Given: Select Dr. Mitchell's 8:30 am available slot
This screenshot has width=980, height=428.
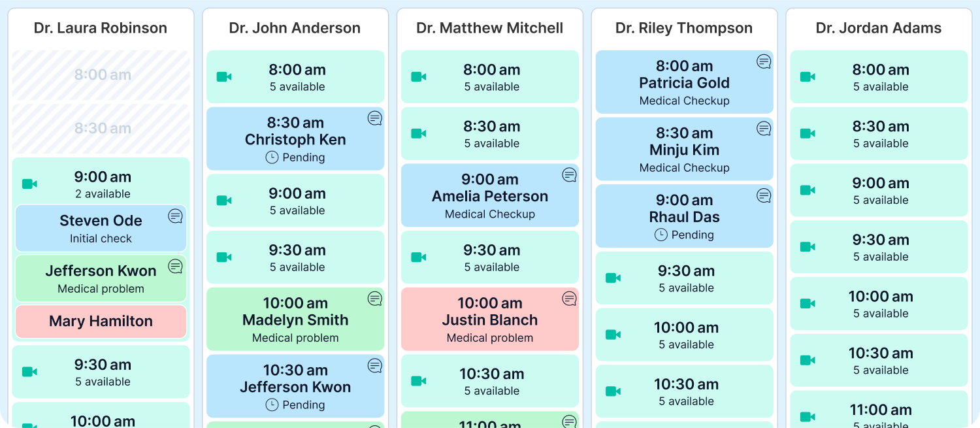Looking at the screenshot, I should [x=490, y=133].
